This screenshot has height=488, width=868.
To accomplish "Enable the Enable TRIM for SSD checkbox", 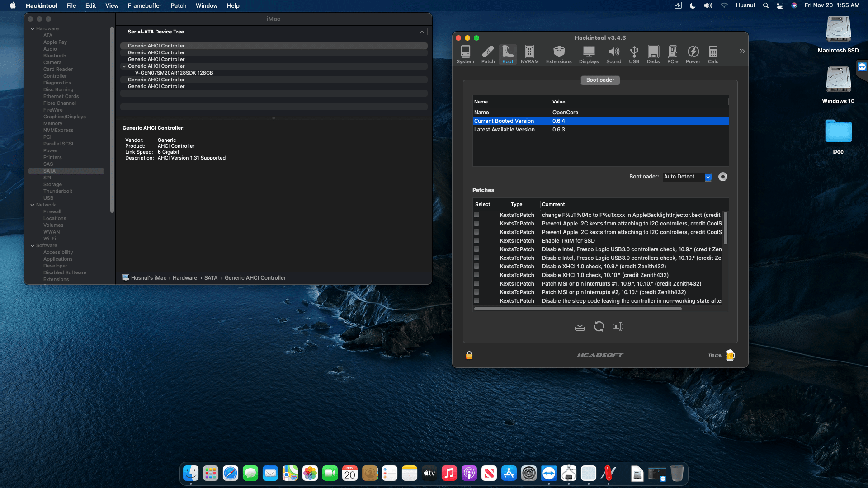I will (476, 240).
